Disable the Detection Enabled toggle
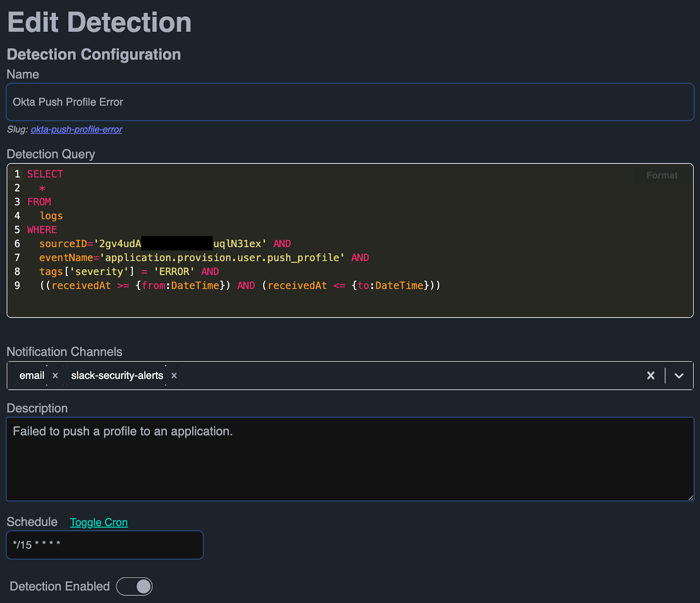Viewport: 700px width, 603px height. (134, 586)
